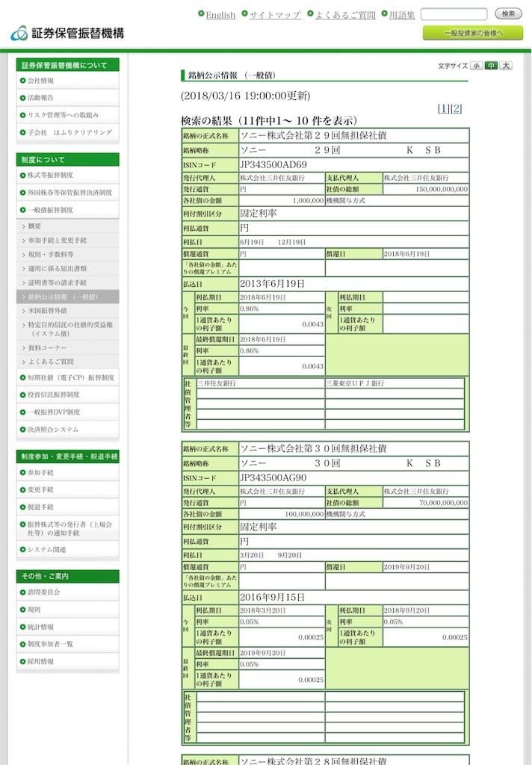Viewport: 532px width, 765px height.
Task: Select 運用に係る届出書類 submenu entry
Action: pos(67,268)
